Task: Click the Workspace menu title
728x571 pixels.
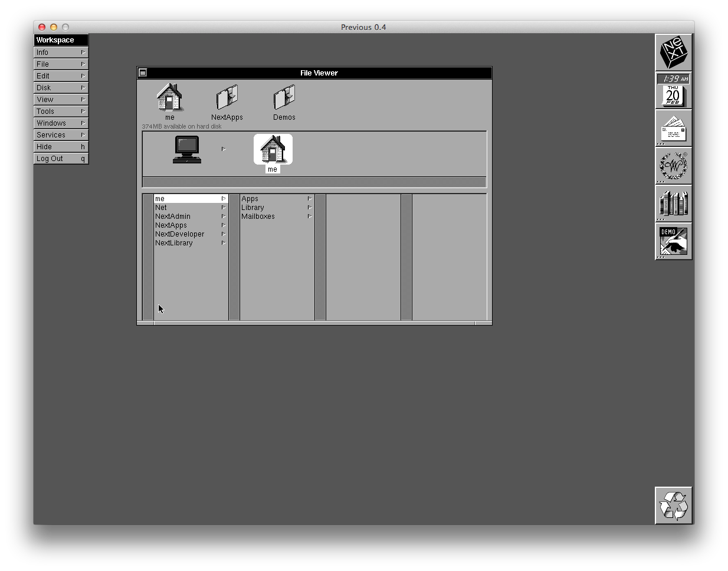Action: 61,40
